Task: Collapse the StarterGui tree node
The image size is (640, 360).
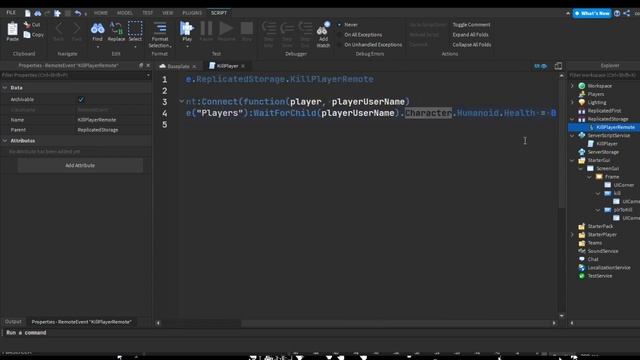Action: tap(572, 160)
